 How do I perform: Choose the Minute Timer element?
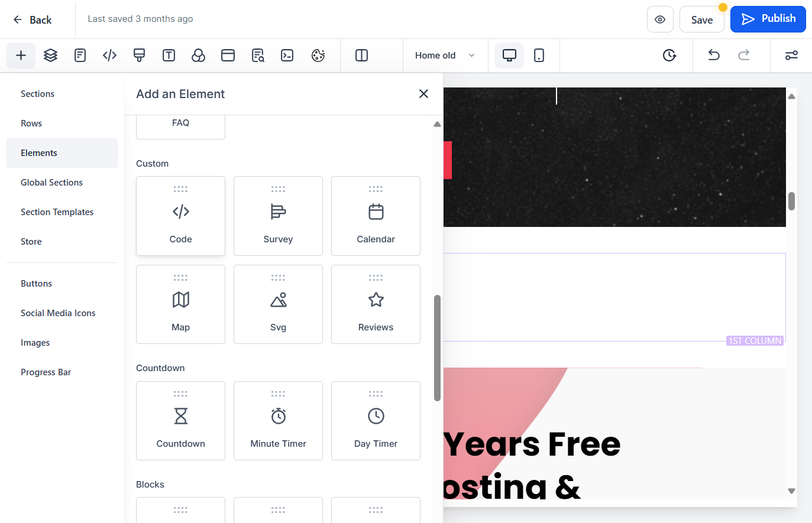278,421
